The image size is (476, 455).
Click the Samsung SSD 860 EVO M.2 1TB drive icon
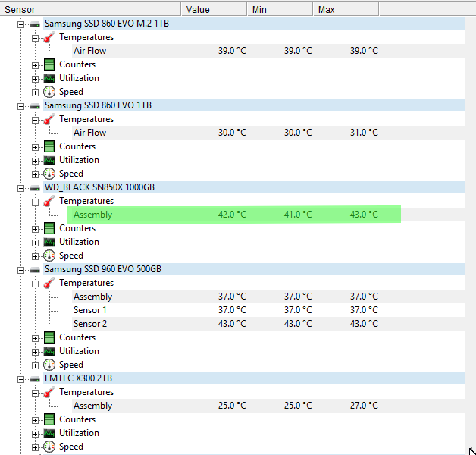[x=35, y=24]
